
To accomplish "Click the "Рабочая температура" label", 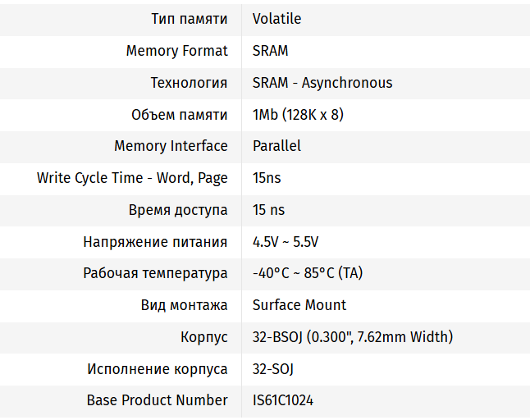I will [x=155, y=273].
